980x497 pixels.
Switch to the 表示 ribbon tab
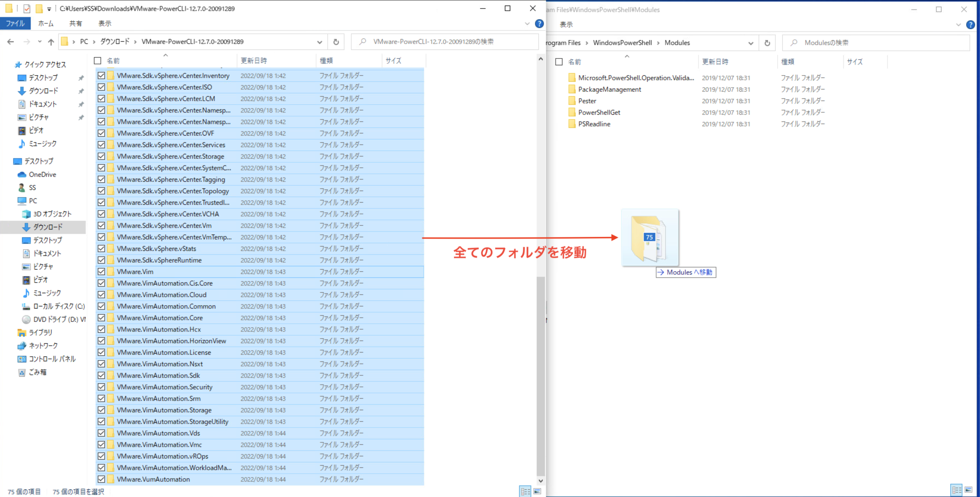pyautogui.click(x=105, y=23)
